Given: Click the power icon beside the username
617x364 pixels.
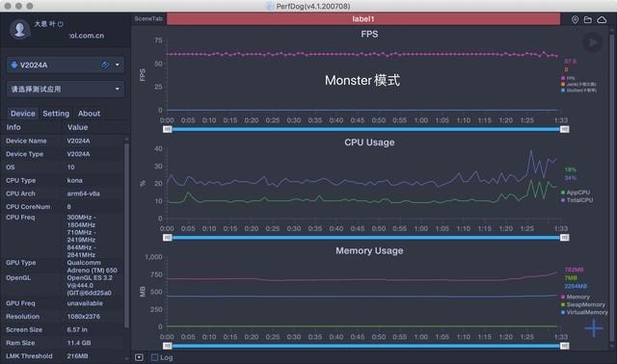Looking at the screenshot, I should point(60,24).
